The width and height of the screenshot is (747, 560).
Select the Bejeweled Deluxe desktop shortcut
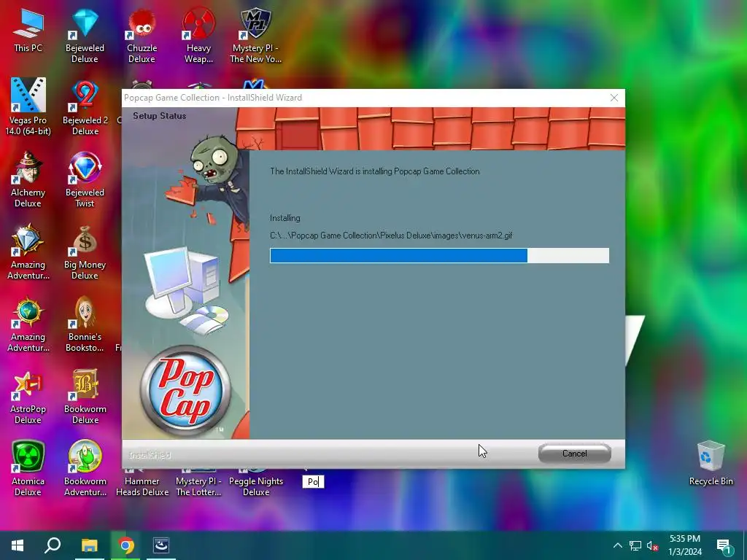[x=85, y=36]
